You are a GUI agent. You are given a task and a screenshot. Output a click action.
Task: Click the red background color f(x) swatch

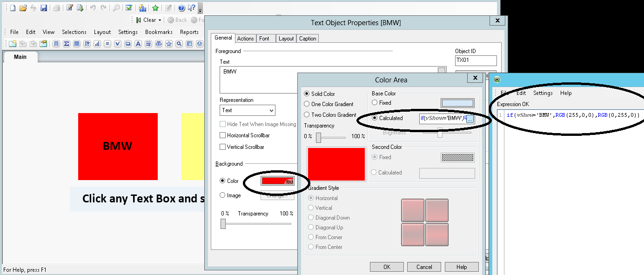(278, 181)
